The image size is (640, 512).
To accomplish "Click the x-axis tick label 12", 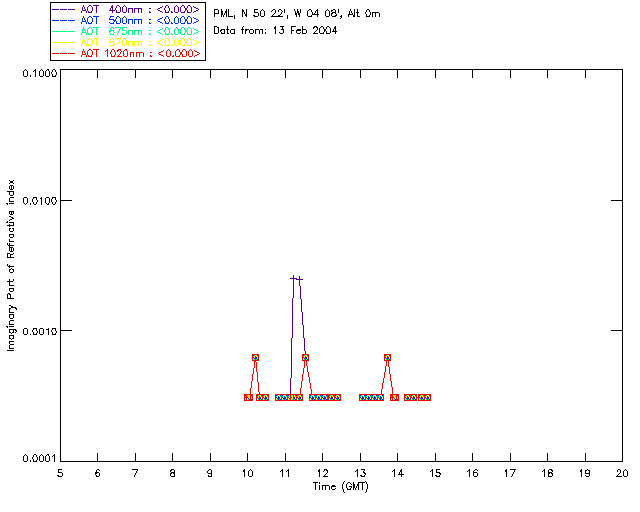I will tap(322, 474).
